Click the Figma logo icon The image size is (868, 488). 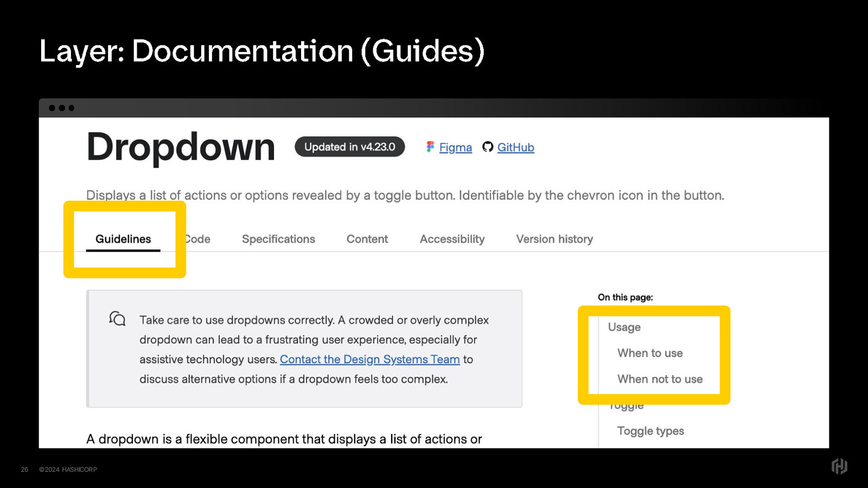coord(430,147)
